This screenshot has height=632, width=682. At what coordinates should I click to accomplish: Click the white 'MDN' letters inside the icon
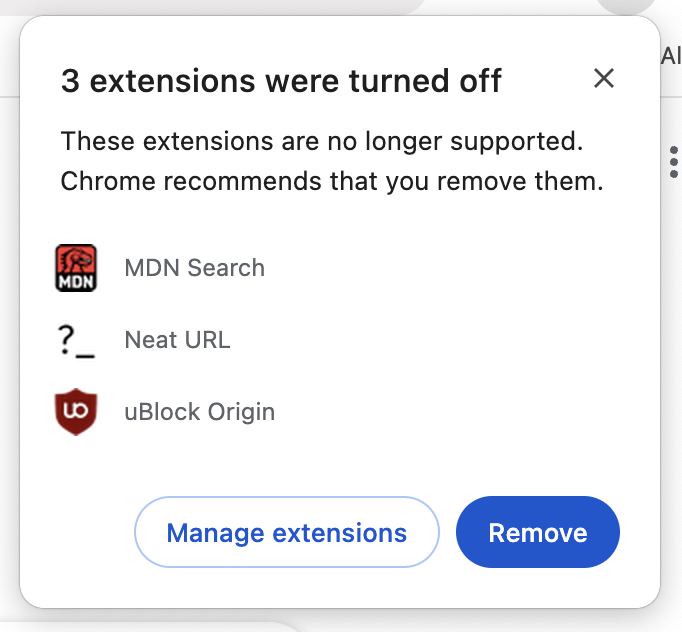tap(76, 282)
